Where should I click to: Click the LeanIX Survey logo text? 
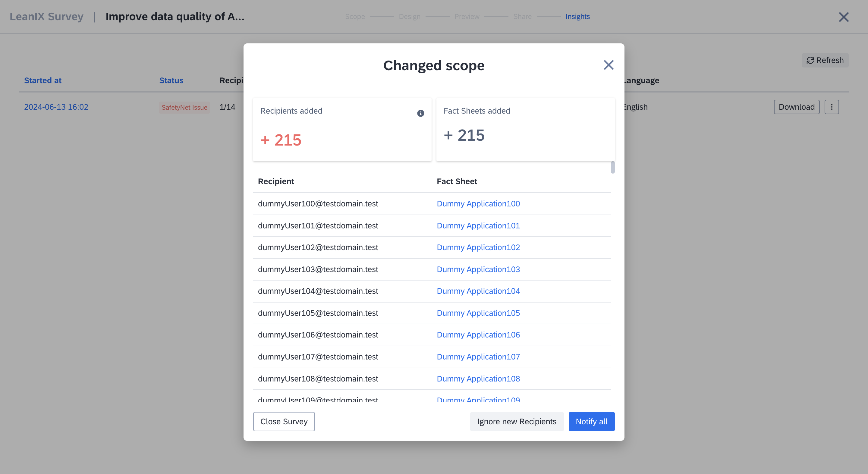(x=46, y=16)
